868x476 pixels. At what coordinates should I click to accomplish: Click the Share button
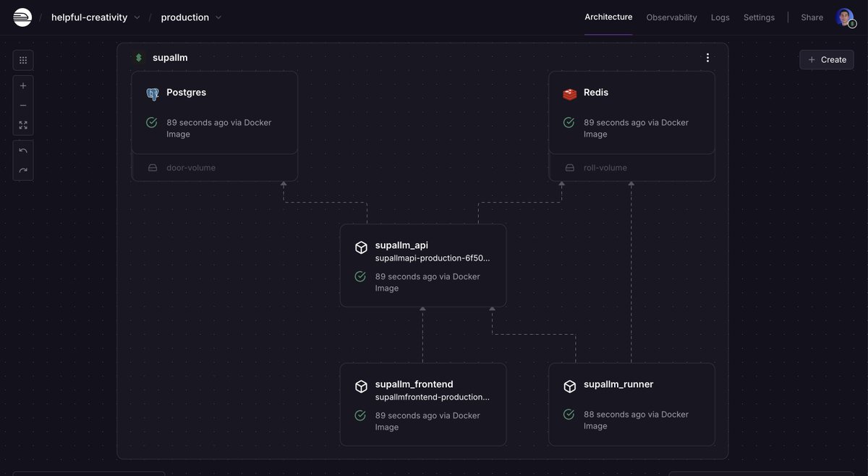[x=812, y=17]
